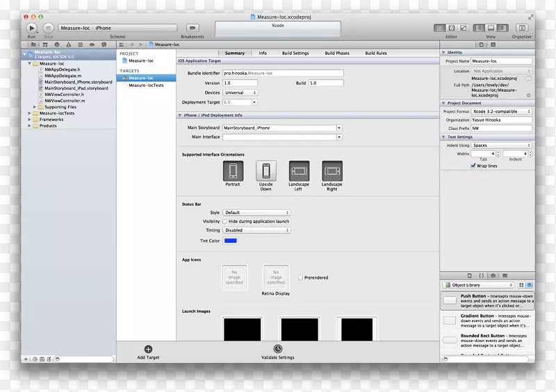Click the Stop button in toolbar
This screenshot has height=392, width=556.
(x=48, y=28)
